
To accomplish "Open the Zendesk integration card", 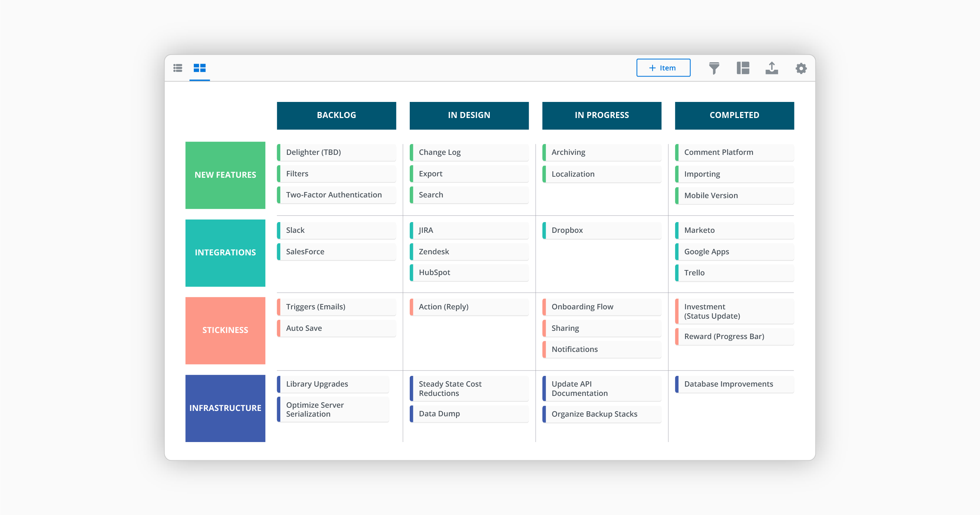I will point(469,252).
